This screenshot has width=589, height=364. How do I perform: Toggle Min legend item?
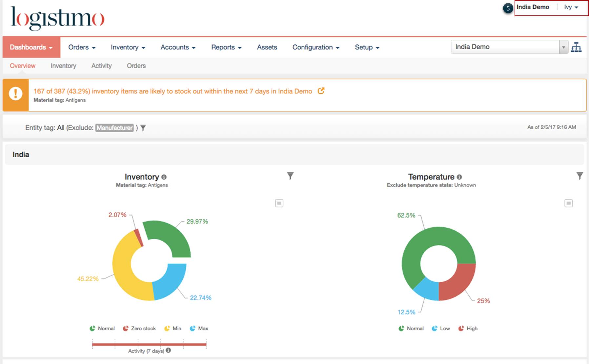click(173, 328)
